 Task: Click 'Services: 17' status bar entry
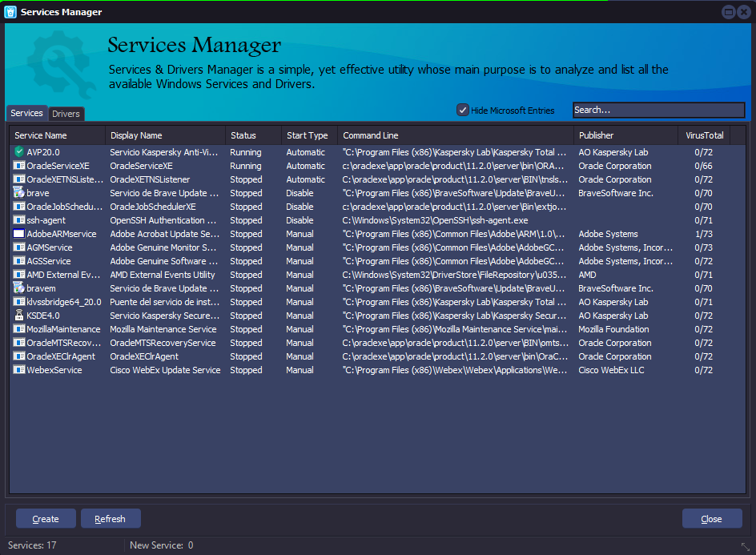click(32, 545)
